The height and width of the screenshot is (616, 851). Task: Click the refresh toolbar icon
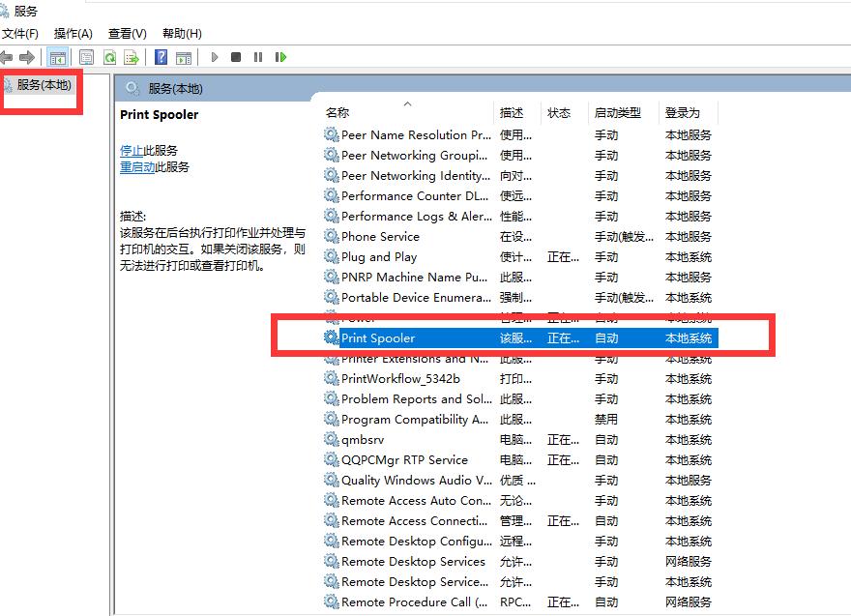(108, 57)
